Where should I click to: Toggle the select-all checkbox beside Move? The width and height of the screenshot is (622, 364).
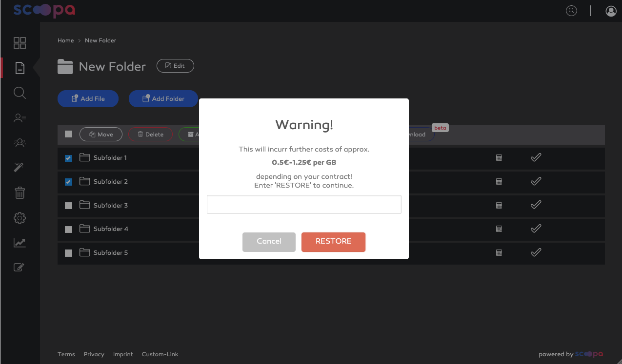click(68, 134)
